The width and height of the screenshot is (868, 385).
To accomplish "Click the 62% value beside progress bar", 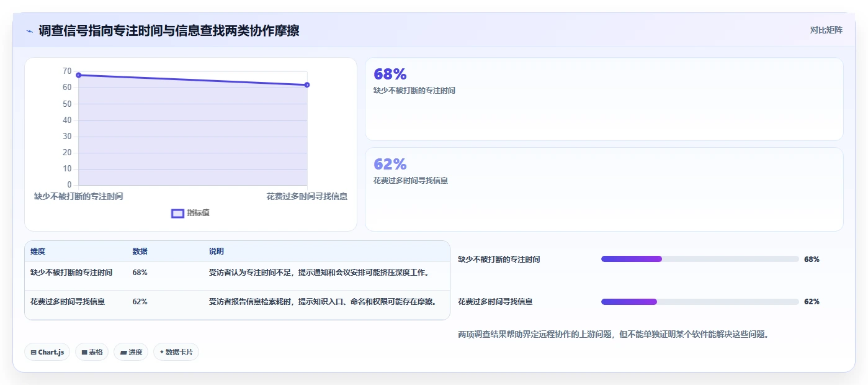I will click(812, 302).
